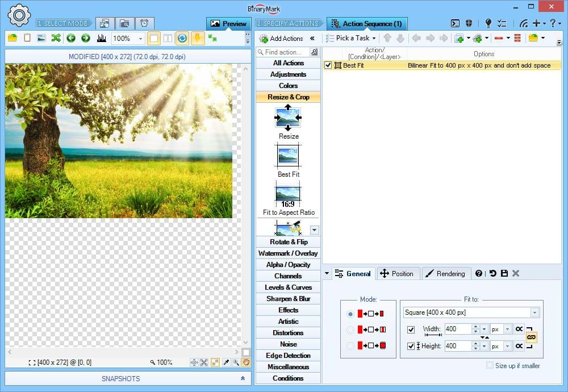This screenshot has width=568, height=392.
Task: Toggle the aspect ratio chain link icon
Action: pos(531,337)
